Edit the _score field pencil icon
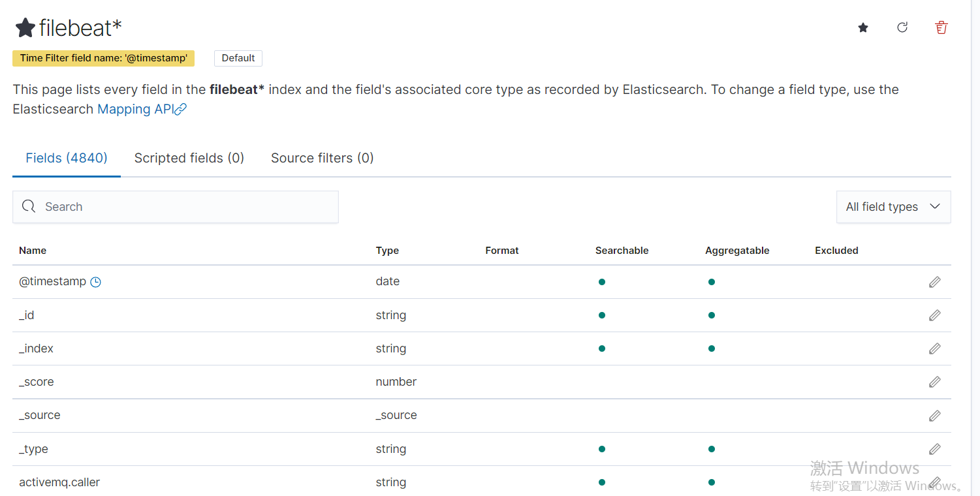This screenshot has width=980, height=496. 935,382
